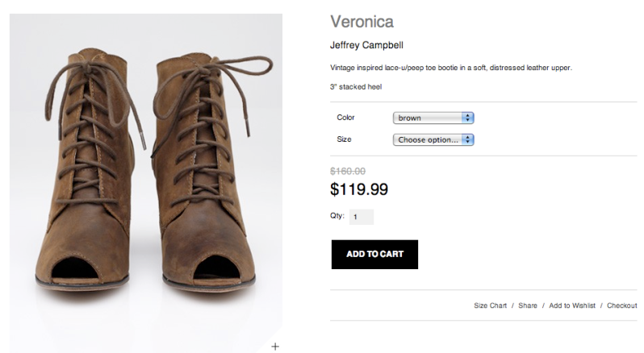Click the Veronica product title
The width and height of the screenshot is (644, 353).
point(362,22)
